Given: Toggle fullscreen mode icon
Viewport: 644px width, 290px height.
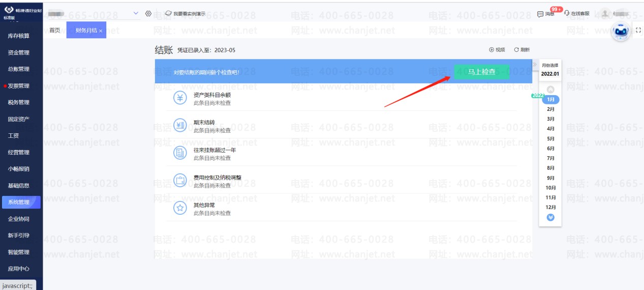Looking at the screenshot, I should pyautogui.click(x=638, y=31).
